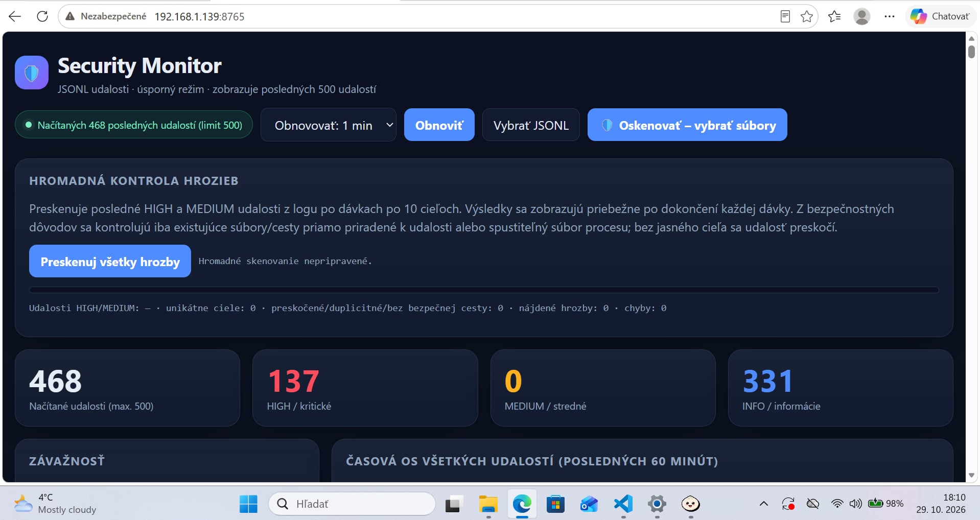The width and height of the screenshot is (980, 520).
Task: Switch to the Microsoft Edge taskbar icon
Action: [522, 504]
